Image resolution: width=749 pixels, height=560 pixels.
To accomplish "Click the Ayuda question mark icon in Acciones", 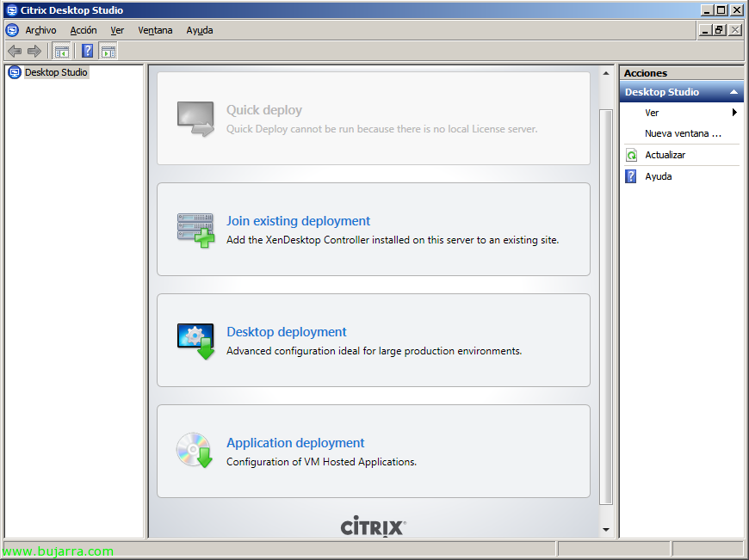I will point(631,176).
